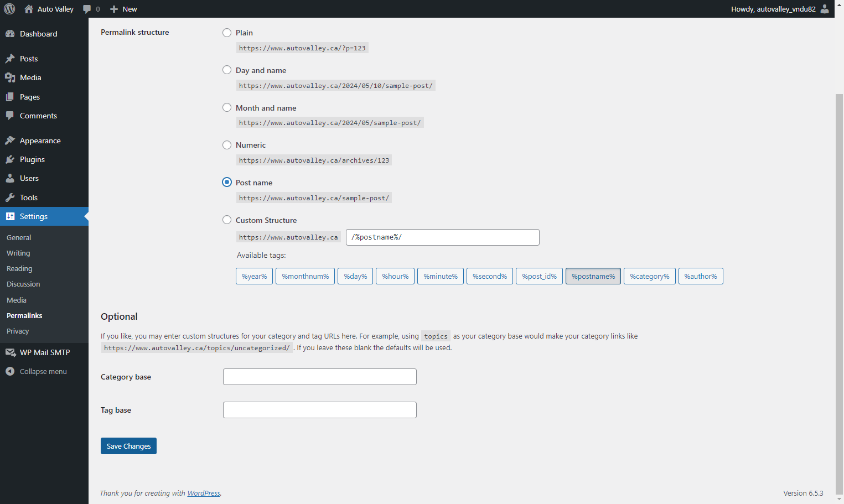This screenshot has height=504, width=844.
Task: Focus the custom structure text field
Action: click(443, 237)
